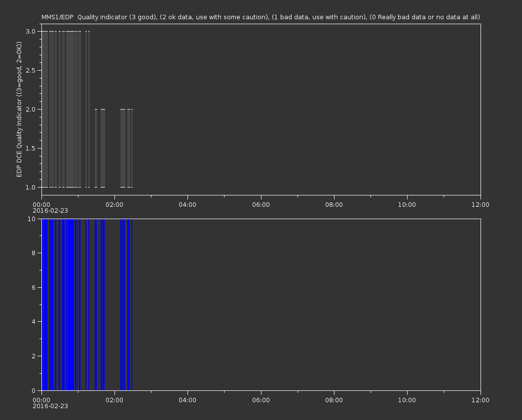The height and width of the screenshot is (420, 522).
Task: Click the 02:00 time label under lower plot
Action: point(114,400)
